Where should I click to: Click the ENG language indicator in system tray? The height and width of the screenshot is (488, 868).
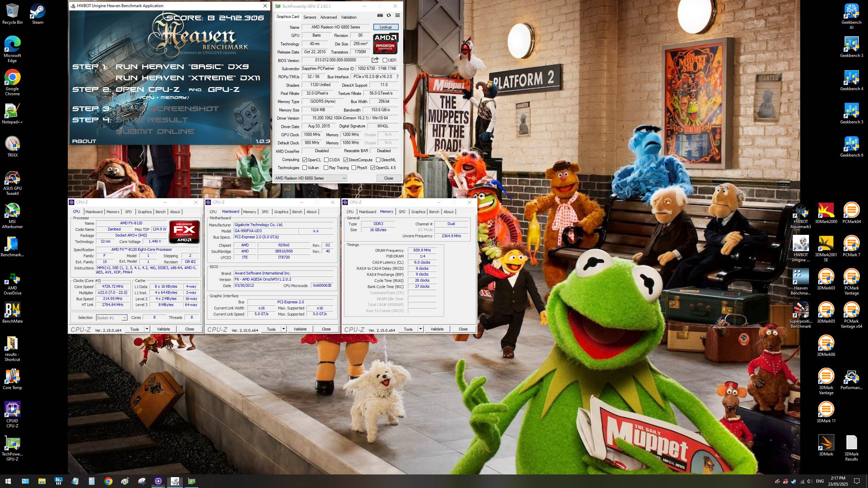point(820,481)
